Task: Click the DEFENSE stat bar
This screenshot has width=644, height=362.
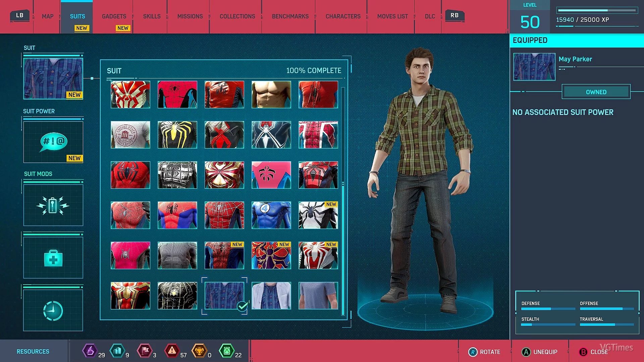Action: click(548, 309)
